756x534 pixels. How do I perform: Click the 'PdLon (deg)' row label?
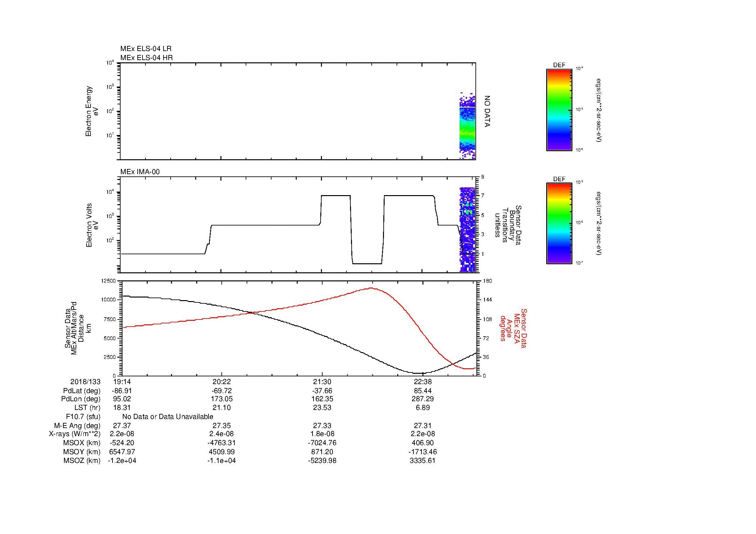click(81, 399)
